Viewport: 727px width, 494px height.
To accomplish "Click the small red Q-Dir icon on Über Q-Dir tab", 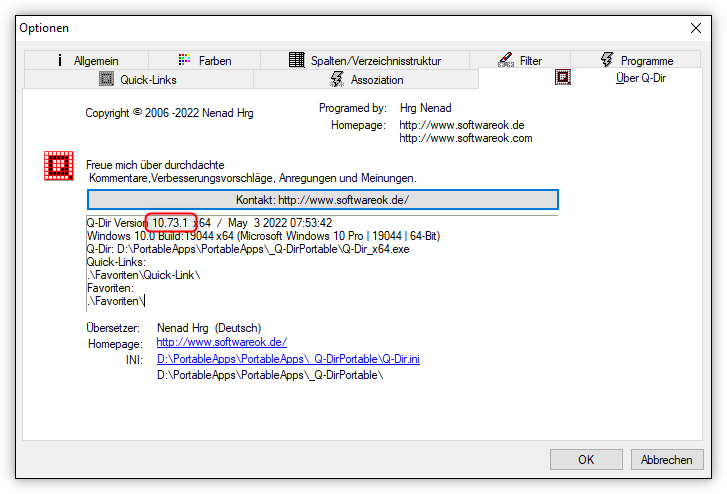I will (562, 77).
